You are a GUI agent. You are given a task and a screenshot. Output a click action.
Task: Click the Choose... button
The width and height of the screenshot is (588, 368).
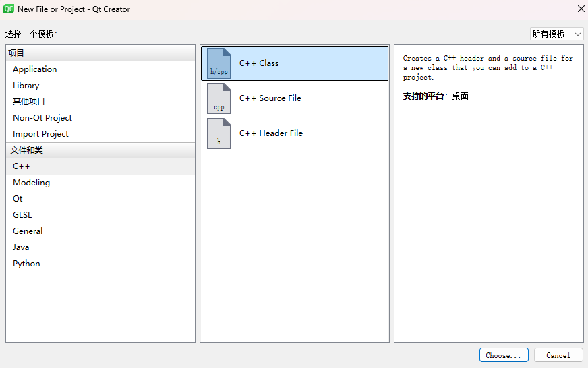coord(504,355)
